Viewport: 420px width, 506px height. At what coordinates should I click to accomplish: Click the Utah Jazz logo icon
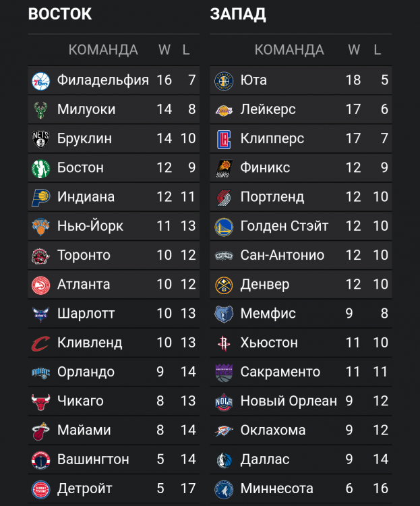click(224, 80)
